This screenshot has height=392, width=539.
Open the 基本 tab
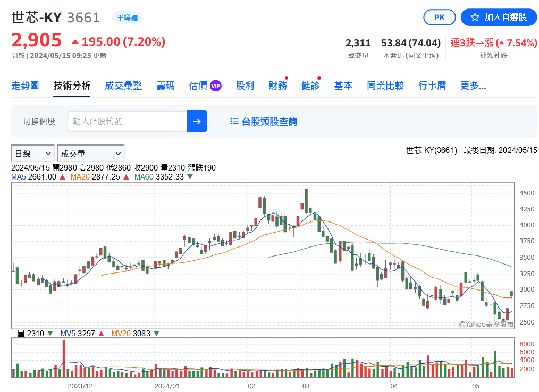pyautogui.click(x=343, y=86)
